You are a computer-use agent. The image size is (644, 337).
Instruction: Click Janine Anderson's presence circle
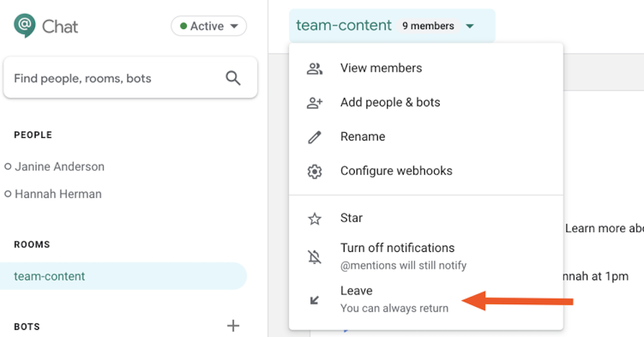pos(8,166)
